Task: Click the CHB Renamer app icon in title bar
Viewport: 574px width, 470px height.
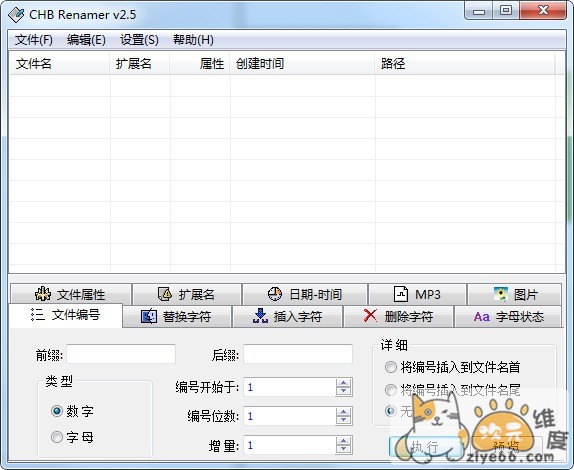Action: pyautogui.click(x=16, y=15)
